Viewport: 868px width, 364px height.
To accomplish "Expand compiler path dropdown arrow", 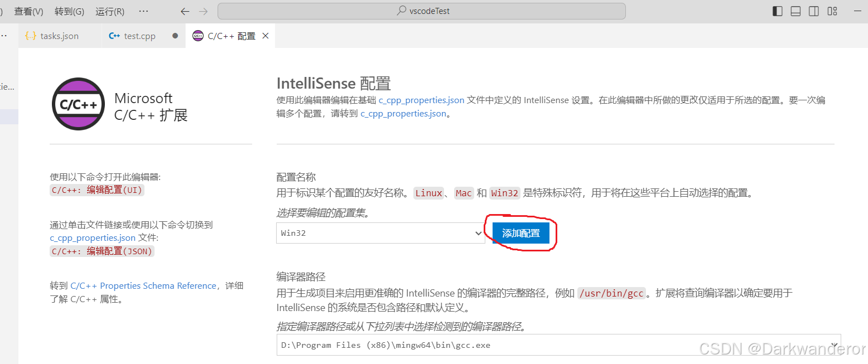I will [835, 344].
